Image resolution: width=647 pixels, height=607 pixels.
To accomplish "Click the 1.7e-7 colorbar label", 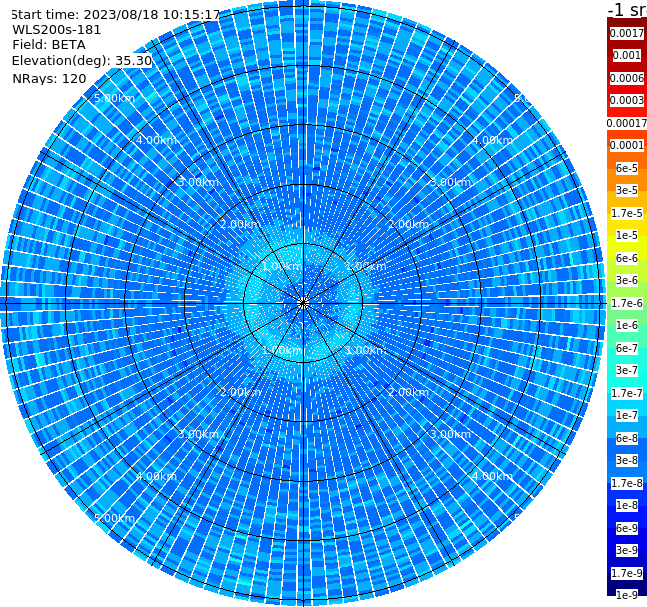I will point(627,393).
